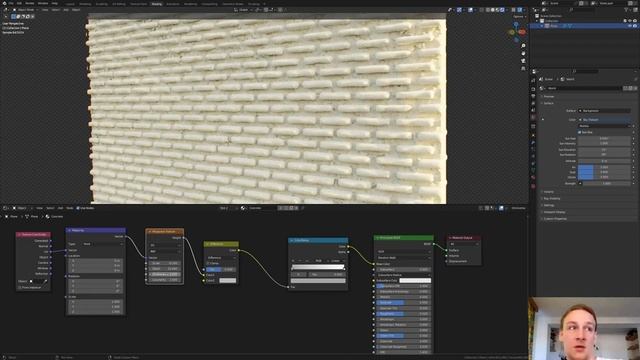Toggle camera view icon in the viewport
640x360 pixels.
(x=523, y=61)
